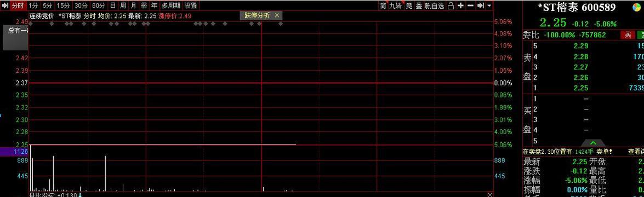Zoom in chart with plus icon
This screenshot has width=644, height=197.
tap(460, 5)
